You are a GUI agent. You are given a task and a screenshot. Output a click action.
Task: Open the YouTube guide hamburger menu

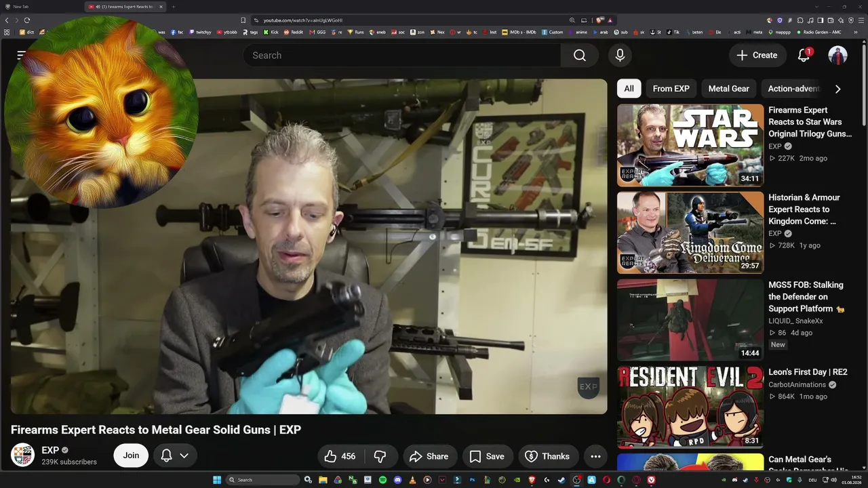(21, 56)
